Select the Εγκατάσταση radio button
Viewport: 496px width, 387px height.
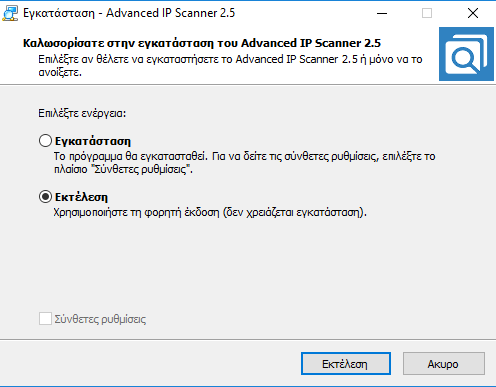[45, 141]
